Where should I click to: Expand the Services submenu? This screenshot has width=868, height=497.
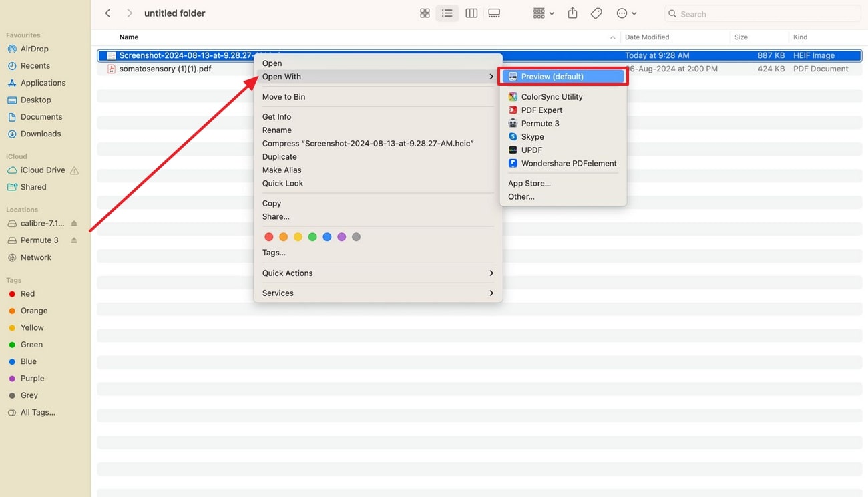pos(378,293)
